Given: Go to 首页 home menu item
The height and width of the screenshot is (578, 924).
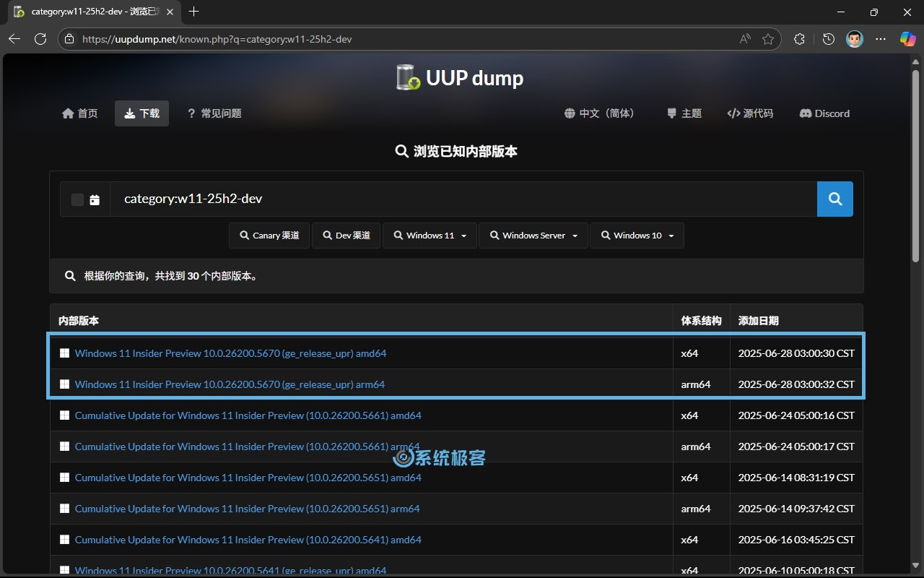Looking at the screenshot, I should tap(80, 113).
